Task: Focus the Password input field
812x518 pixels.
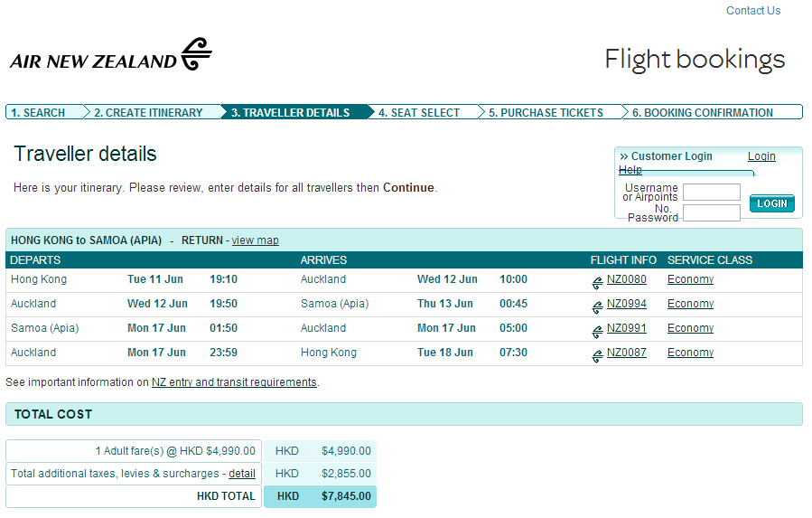Action: tap(711, 213)
